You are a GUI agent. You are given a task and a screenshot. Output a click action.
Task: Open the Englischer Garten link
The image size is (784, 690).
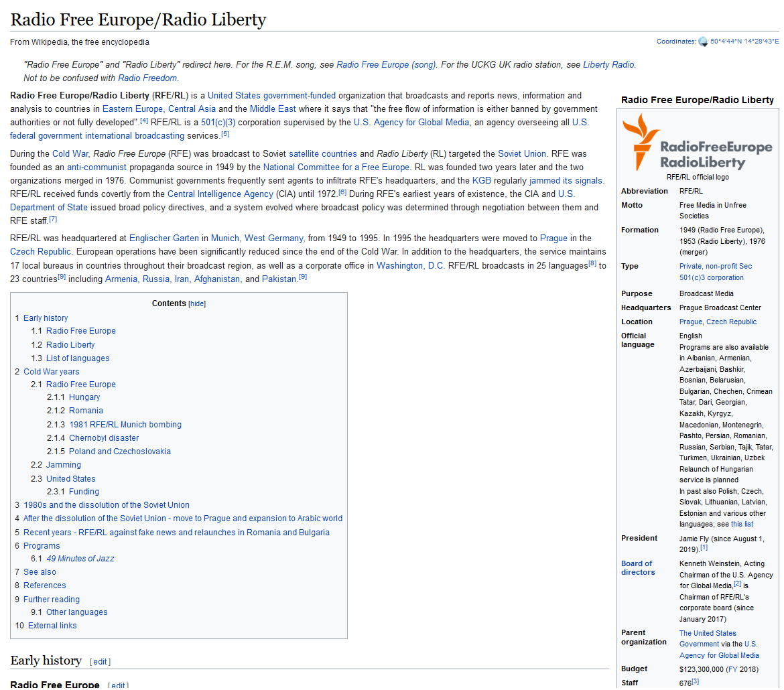coord(164,238)
